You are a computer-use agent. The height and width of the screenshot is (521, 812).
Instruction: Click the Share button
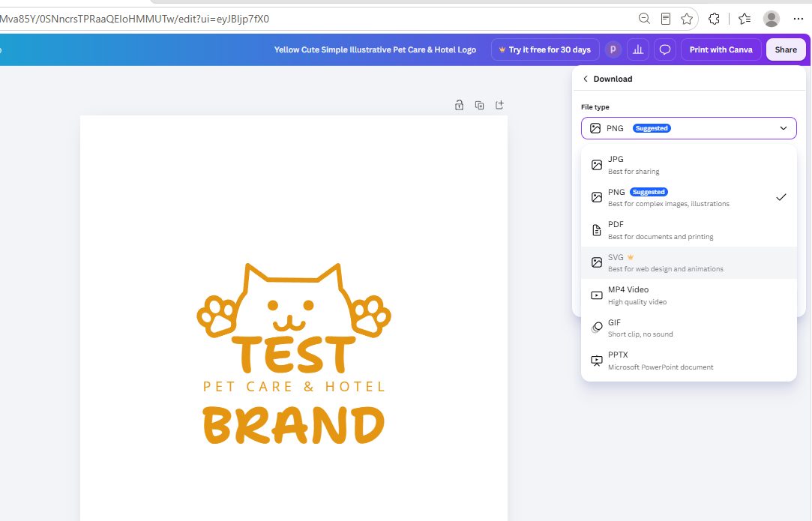click(786, 49)
